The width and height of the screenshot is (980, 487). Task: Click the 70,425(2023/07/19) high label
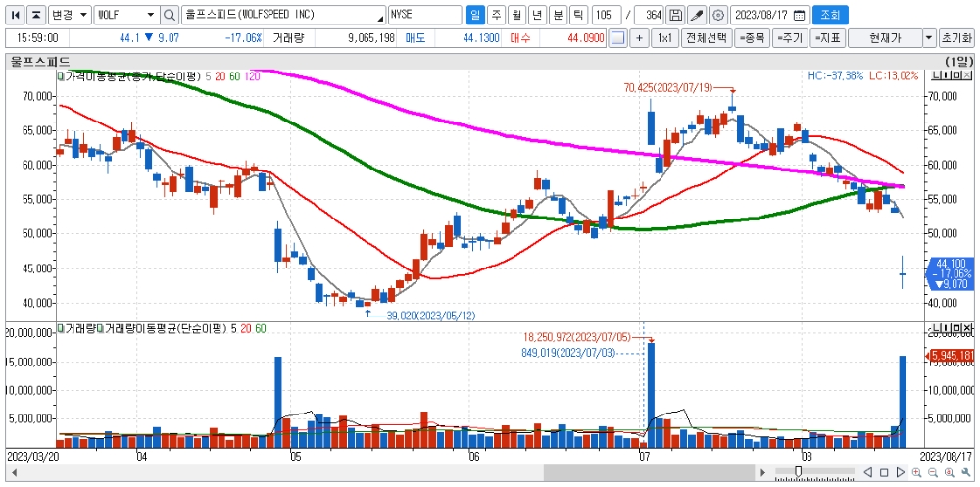pos(668,88)
